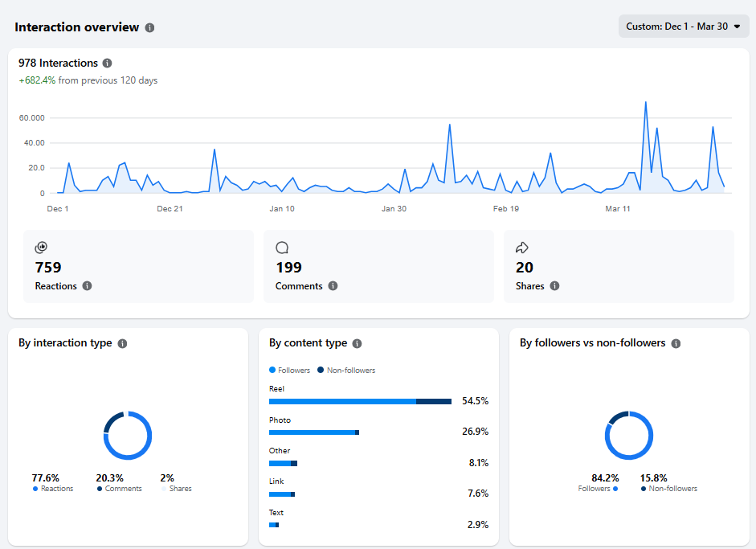
Task: Click the share arrow icon on the 20 card
Action: [x=522, y=248]
